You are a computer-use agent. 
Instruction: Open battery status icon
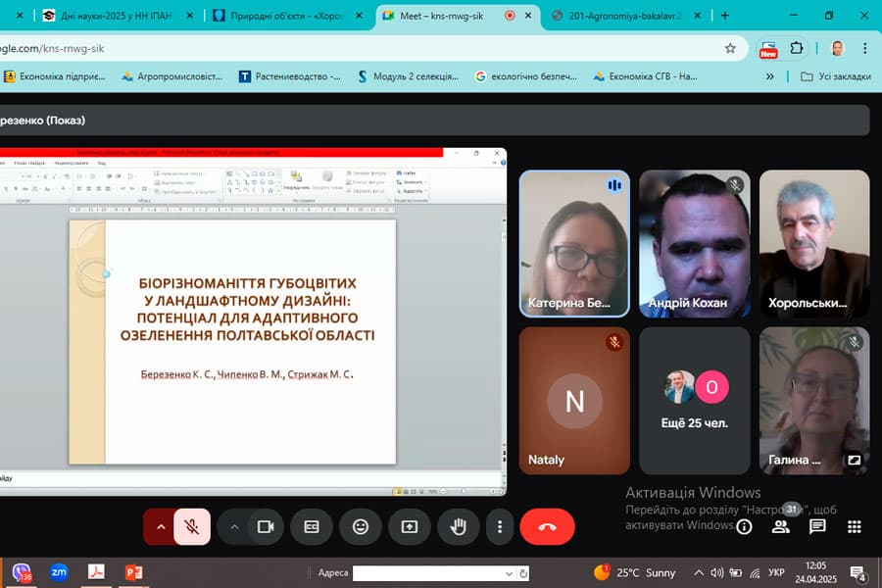coord(735,572)
